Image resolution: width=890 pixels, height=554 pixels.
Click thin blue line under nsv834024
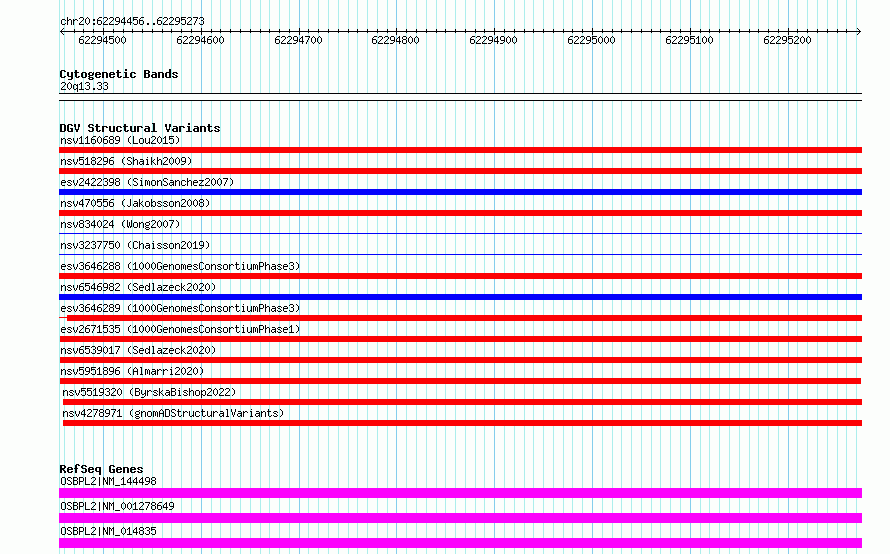(460, 233)
